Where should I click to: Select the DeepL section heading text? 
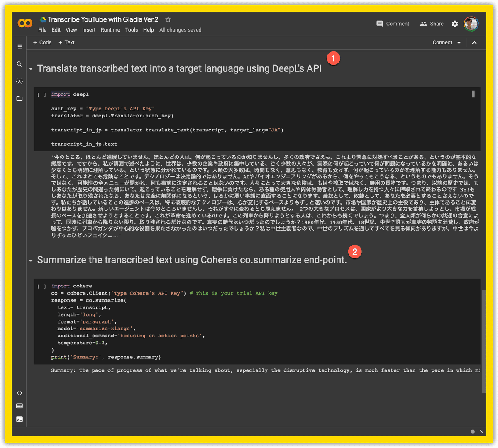[179, 68]
